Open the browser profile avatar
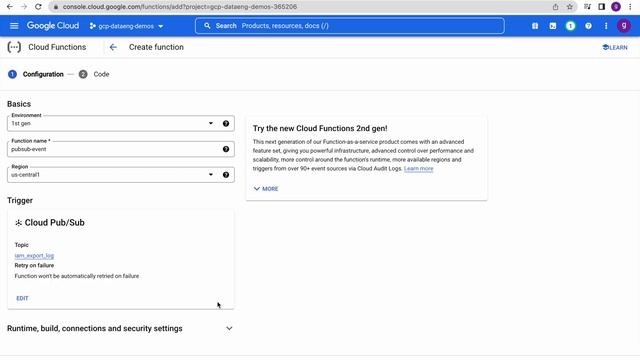640x360 pixels. (x=616, y=7)
